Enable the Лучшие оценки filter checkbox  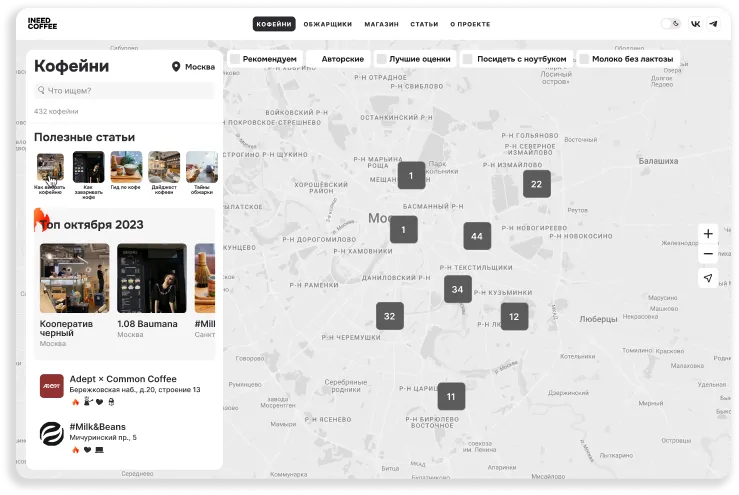381,59
